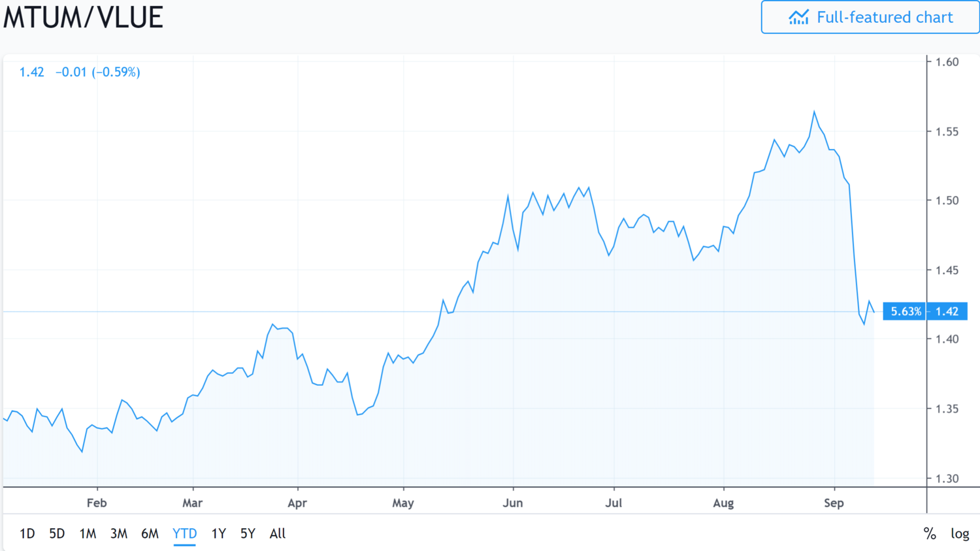Viewport: 980px width, 551px height.
Task: Click the late-August peak on the chart line
Action: click(814, 112)
